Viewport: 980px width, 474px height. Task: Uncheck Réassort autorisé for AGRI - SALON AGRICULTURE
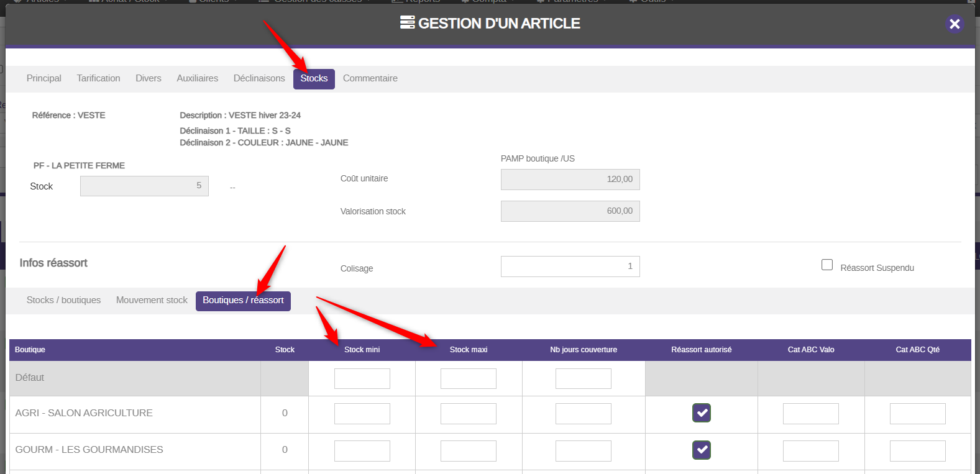[x=702, y=413]
